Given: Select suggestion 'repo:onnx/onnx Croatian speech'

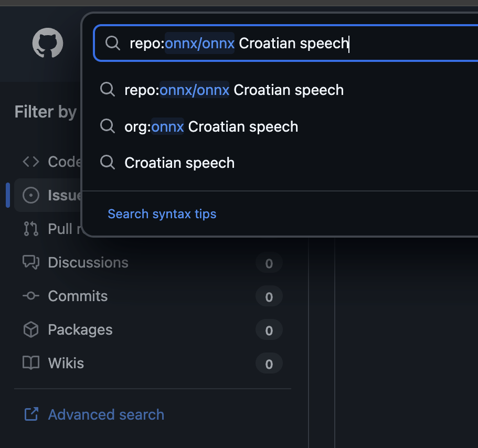Looking at the screenshot, I should [234, 90].
